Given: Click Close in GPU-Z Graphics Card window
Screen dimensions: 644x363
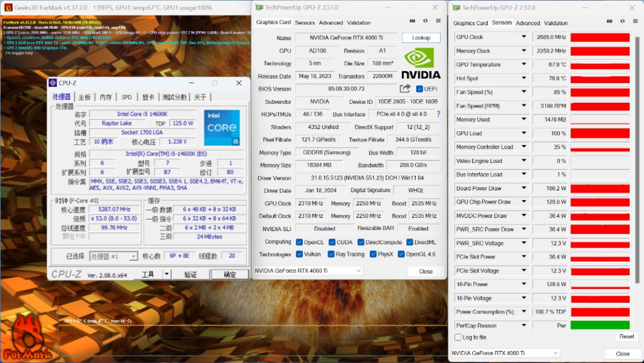Looking at the screenshot, I should (426, 271).
